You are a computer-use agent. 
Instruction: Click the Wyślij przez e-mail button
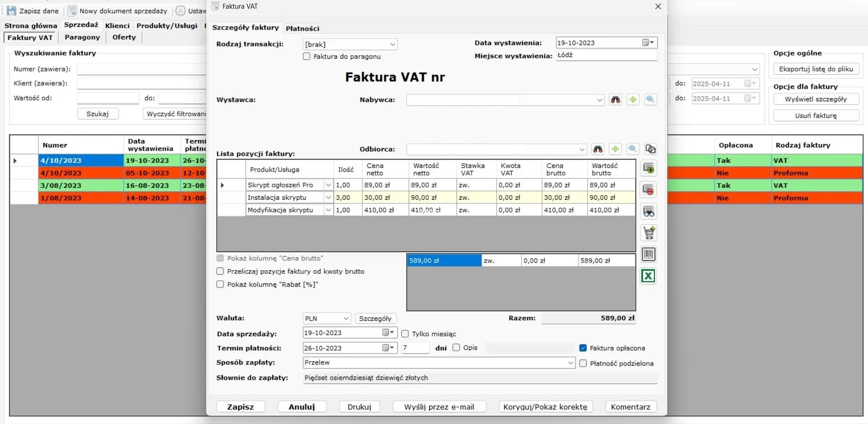click(x=439, y=407)
